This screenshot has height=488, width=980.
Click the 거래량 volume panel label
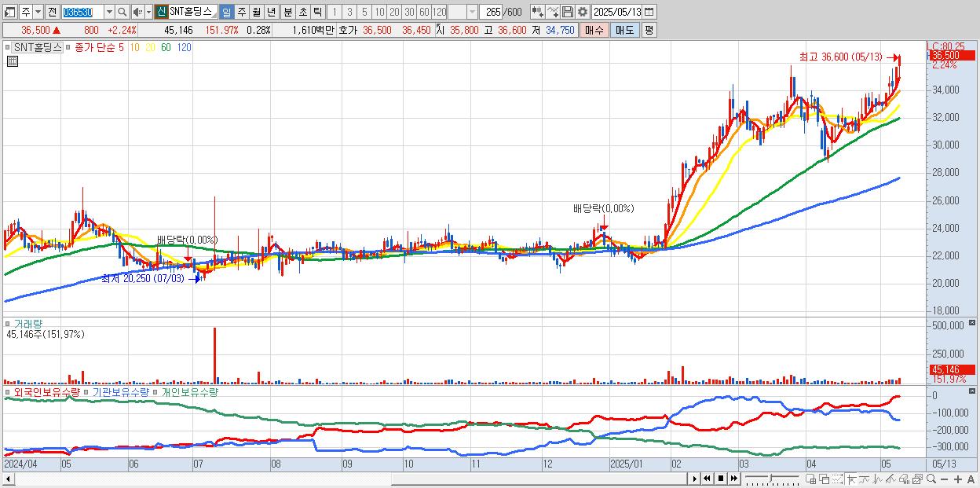pos(28,324)
